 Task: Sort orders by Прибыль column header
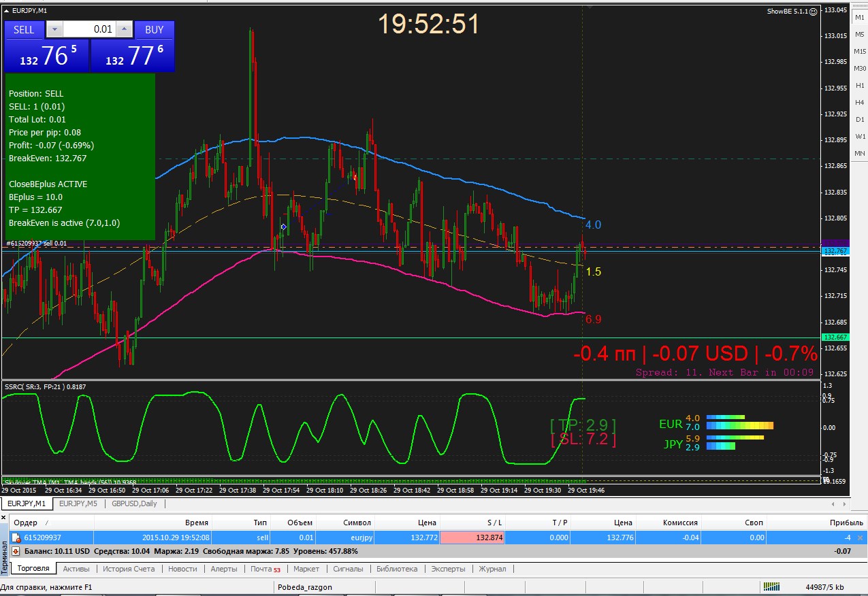pyautogui.click(x=817, y=523)
